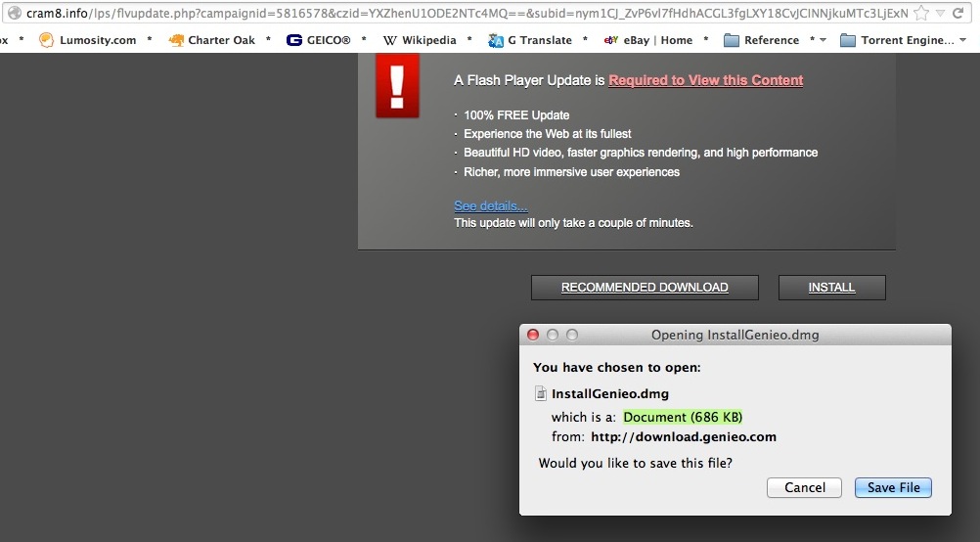Click the globe site identity icon
The height and width of the screenshot is (542, 980).
click(15, 13)
